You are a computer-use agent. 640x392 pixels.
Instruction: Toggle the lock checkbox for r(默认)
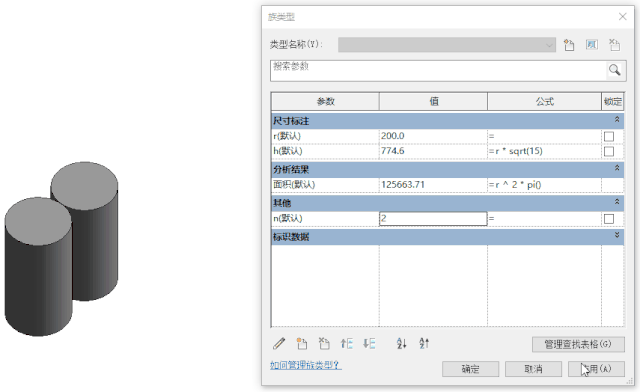tap(609, 136)
